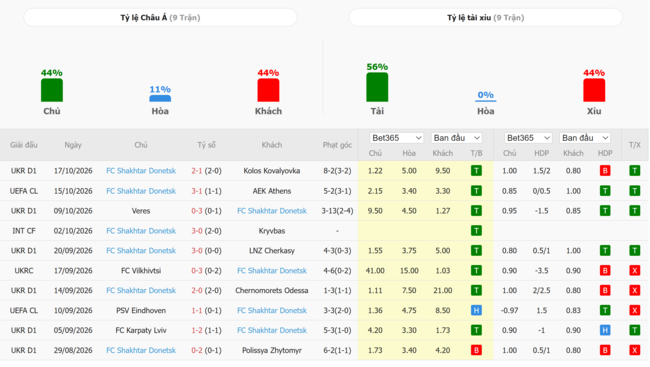Click the blue H HDP badge in FC Karpaty Lviv row
Viewport: 650px width, 367px height.
click(605, 330)
